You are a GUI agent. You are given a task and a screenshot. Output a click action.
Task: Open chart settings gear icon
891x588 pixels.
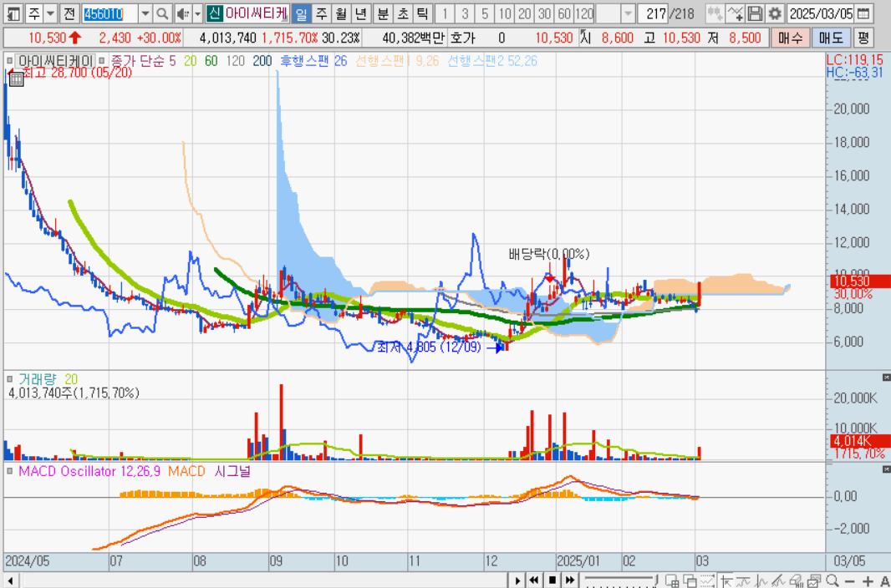pyautogui.click(x=775, y=13)
